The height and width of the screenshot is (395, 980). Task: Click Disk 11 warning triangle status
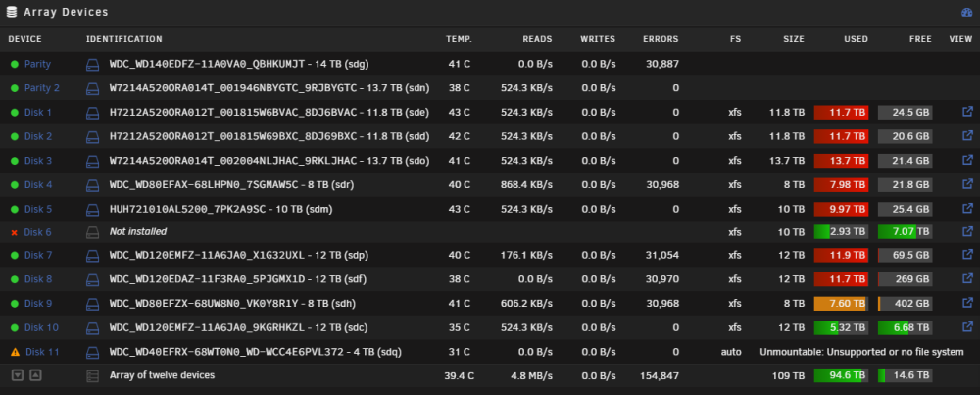coord(16,352)
